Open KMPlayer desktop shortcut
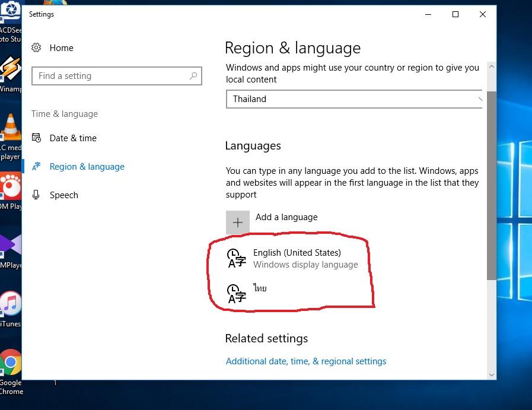The height and width of the screenshot is (410, 532). (11, 250)
